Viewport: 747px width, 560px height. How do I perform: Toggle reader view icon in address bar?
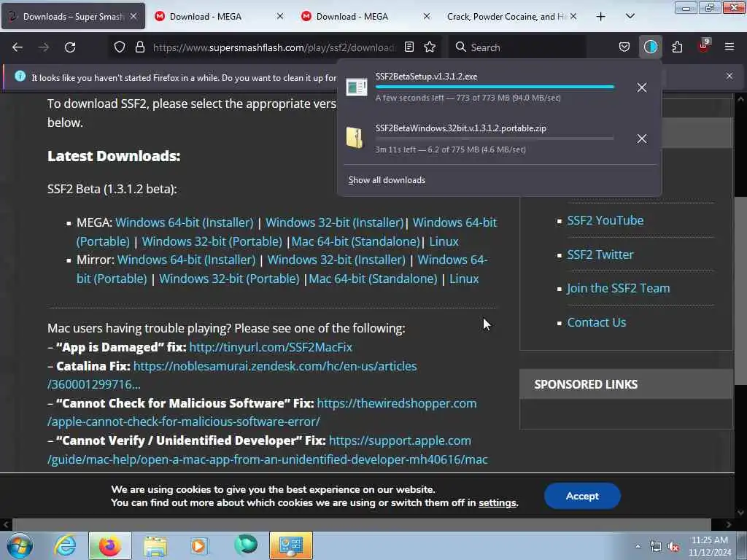[409, 47]
